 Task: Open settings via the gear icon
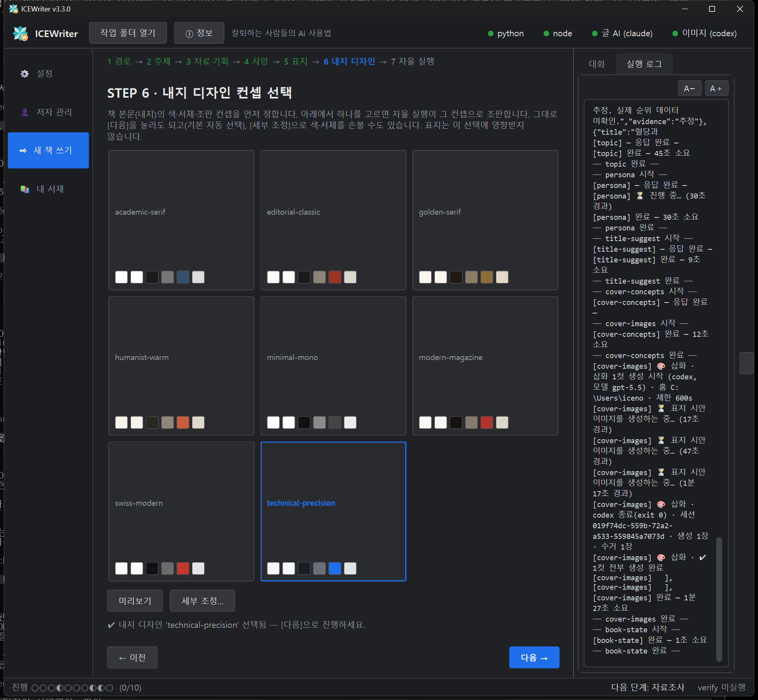[24, 74]
